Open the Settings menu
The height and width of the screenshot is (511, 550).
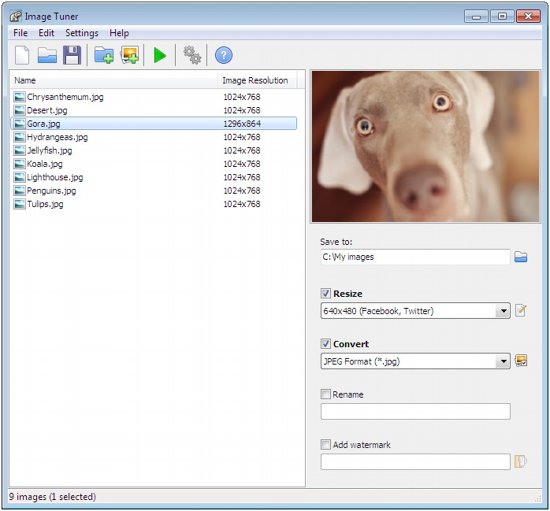coord(82,33)
